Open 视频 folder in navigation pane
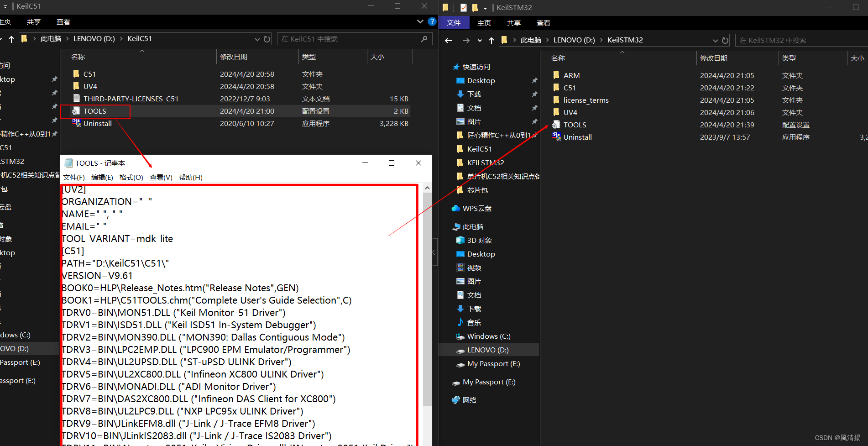This screenshot has height=446, width=868. point(474,268)
